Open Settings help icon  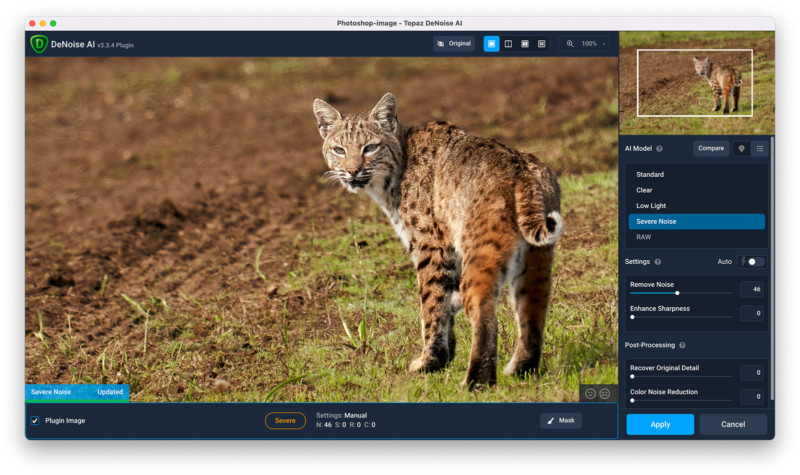point(658,262)
